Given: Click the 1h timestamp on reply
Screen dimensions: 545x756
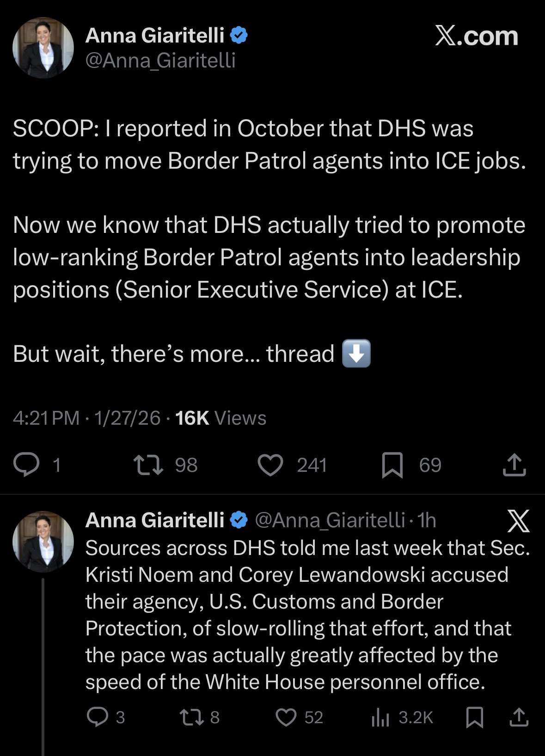Looking at the screenshot, I should click(x=426, y=520).
